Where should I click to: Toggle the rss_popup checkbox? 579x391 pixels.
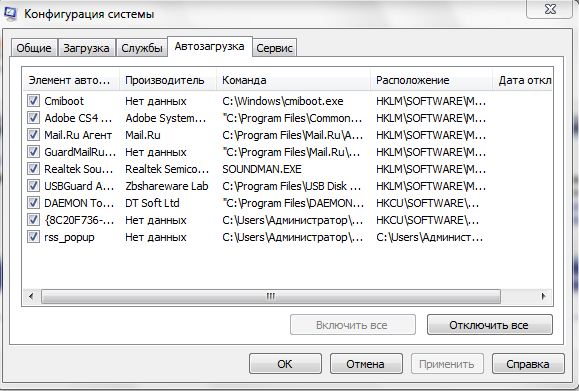[x=33, y=236]
